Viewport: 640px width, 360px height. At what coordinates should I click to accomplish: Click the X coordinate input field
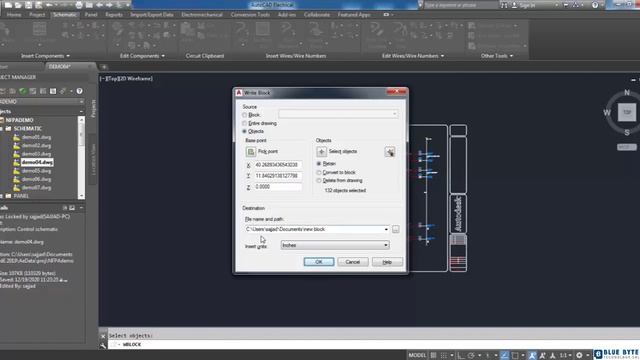click(278, 165)
